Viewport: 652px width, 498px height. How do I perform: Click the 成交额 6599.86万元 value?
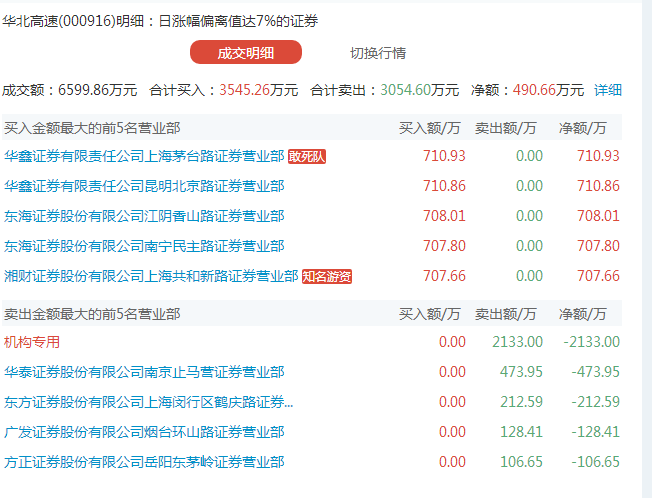97,90
